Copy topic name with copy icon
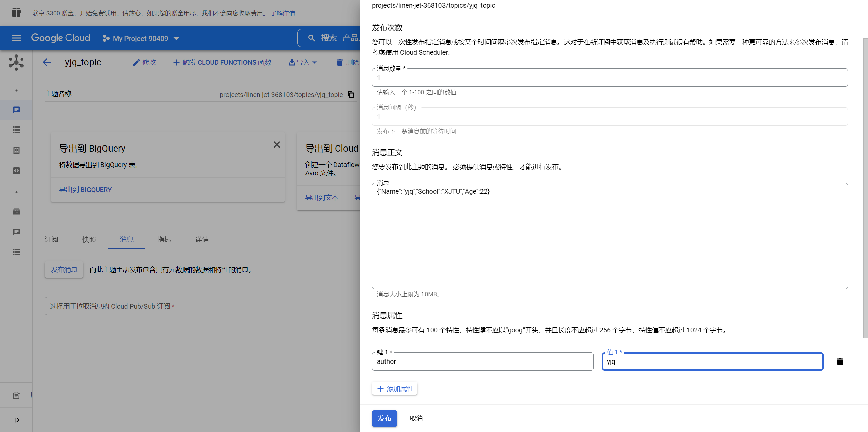868x432 pixels. click(x=351, y=95)
